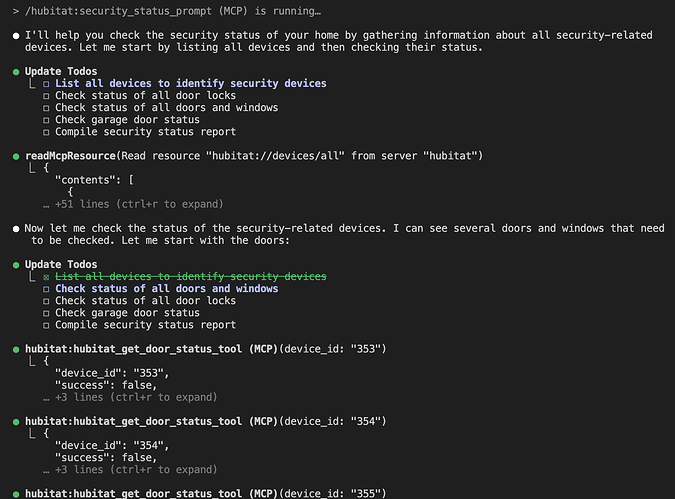This screenshot has width=675, height=499.
Task: Tick the highlighted "Check status of all doors and windows" box
Action: [46, 289]
